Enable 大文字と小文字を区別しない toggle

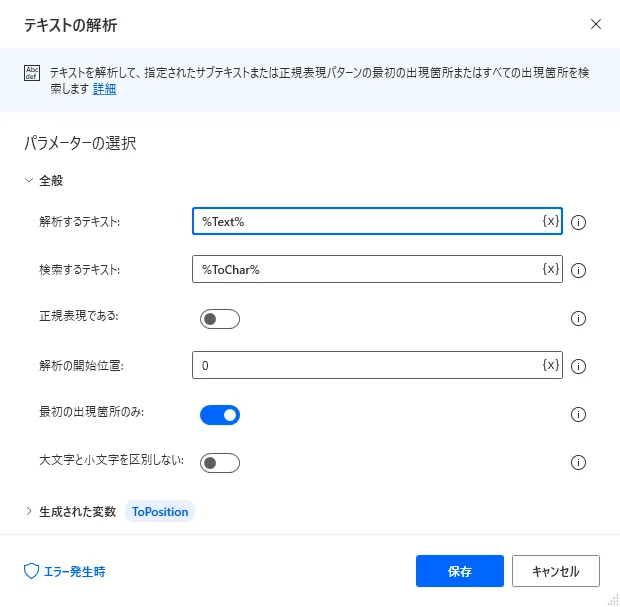[x=220, y=463]
